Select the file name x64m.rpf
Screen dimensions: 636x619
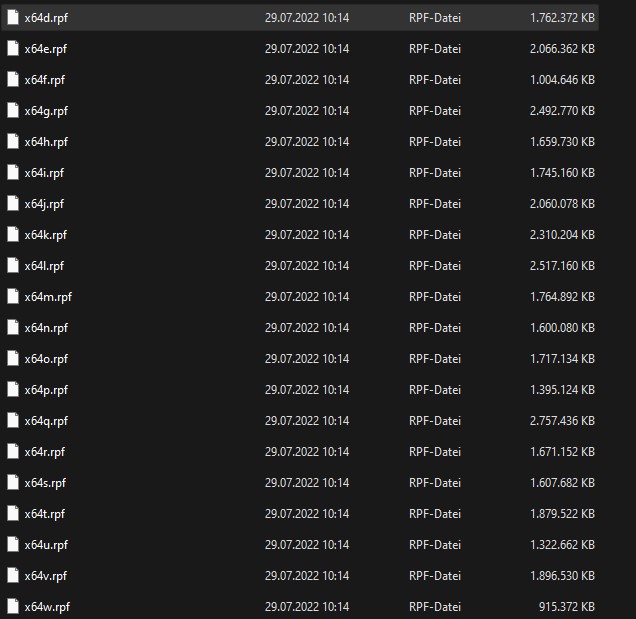click(48, 297)
